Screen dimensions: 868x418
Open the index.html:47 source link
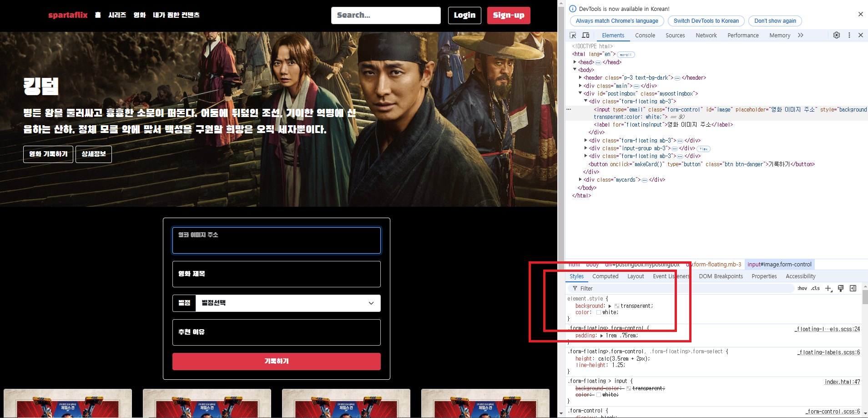[843, 382]
